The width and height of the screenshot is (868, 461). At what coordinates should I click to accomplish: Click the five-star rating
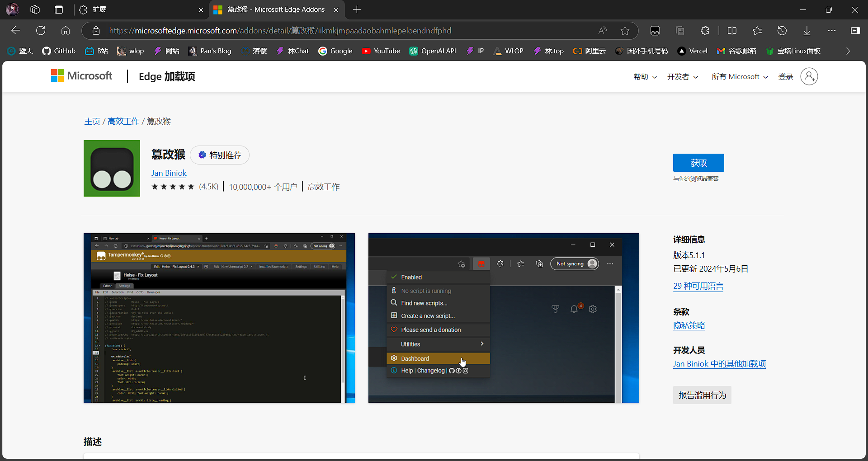(173, 187)
